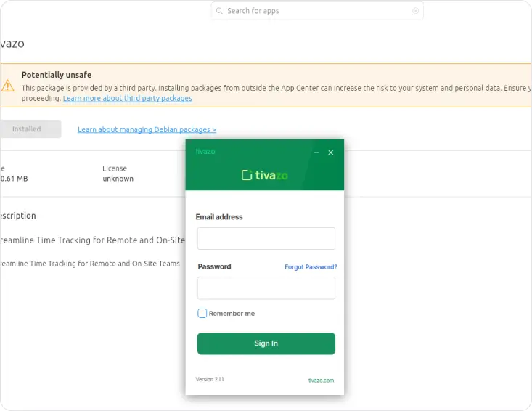Click the smaller Time Tracking description line ending in Teams

90,264
